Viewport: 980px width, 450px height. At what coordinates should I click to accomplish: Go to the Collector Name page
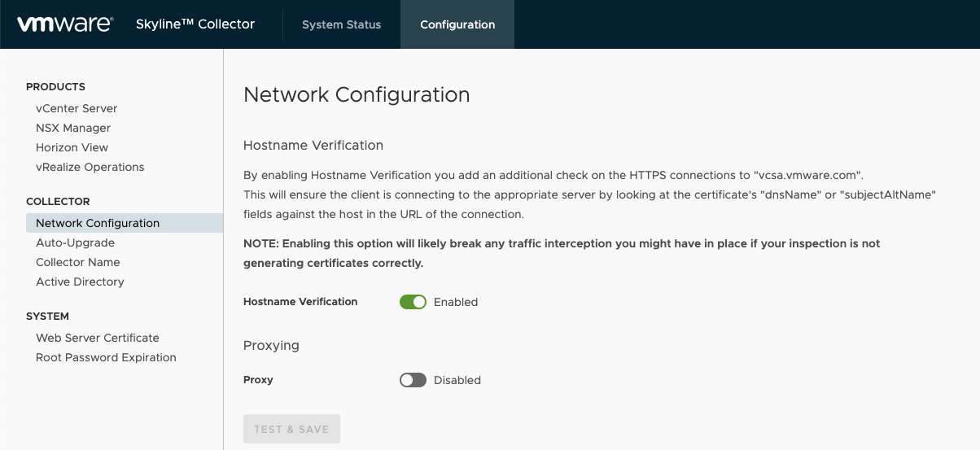point(77,262)
